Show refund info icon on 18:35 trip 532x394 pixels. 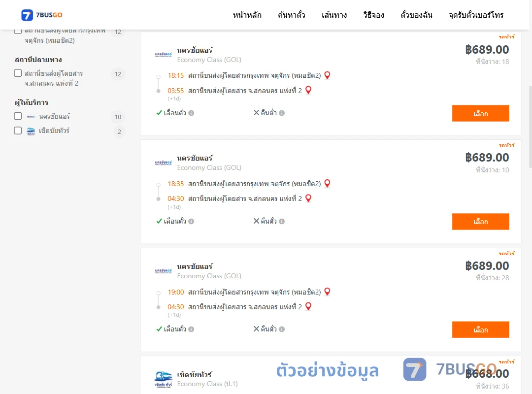282,221
